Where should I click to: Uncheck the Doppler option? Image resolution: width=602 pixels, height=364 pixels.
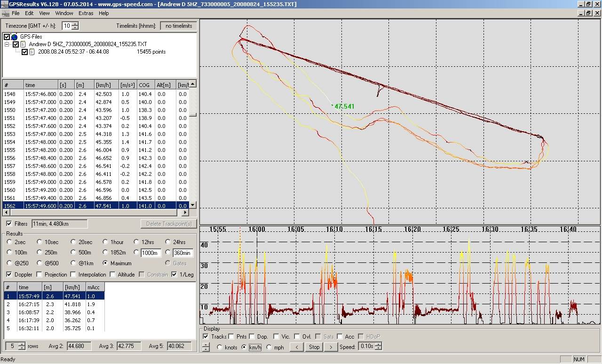coord(9,275)
